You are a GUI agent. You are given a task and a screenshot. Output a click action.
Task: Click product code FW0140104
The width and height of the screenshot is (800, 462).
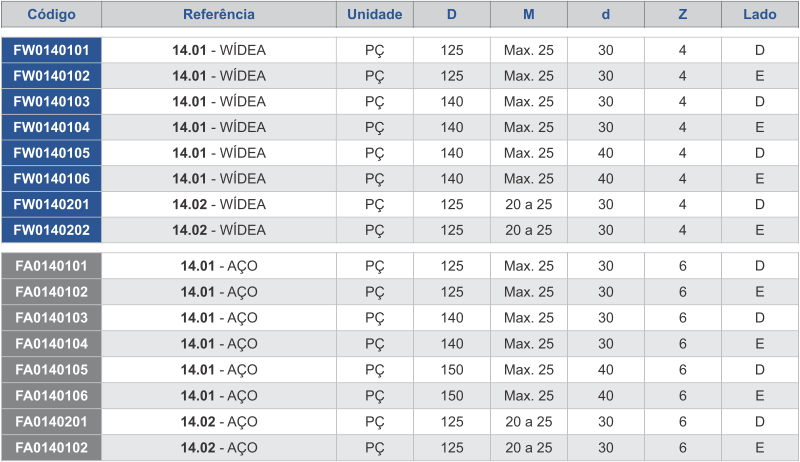52,127
